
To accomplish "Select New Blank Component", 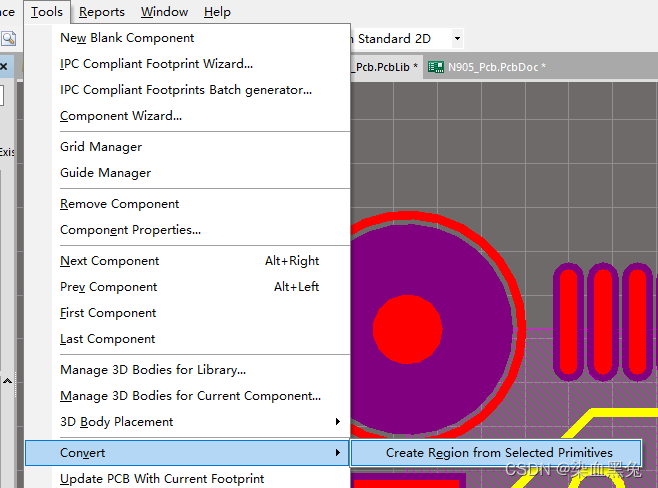I will tap(187, 38).
